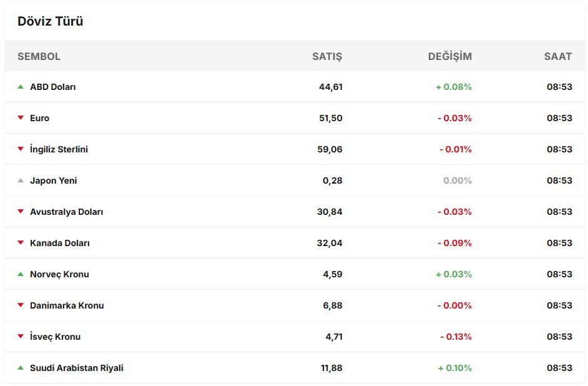Click the Kanada Doları price 32,04
This screenshot has width=588, height=386.
pos(330,243)
